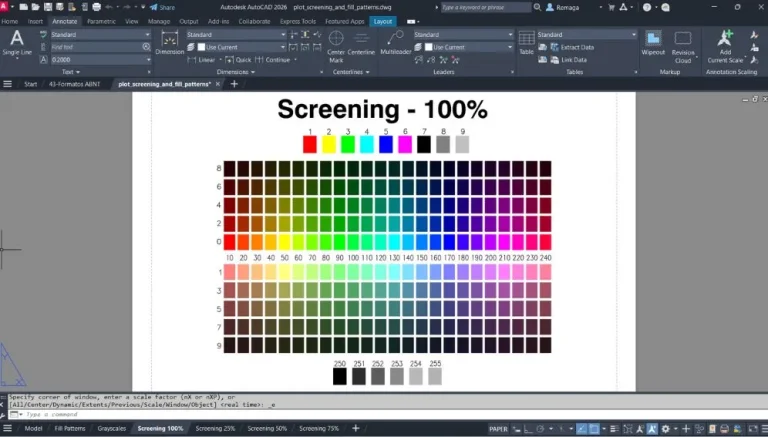Toggle annotation visibility icon in status bar
The height and width of the screenshot is (437, 768).
pyautogui.click(x=640, y=429)
